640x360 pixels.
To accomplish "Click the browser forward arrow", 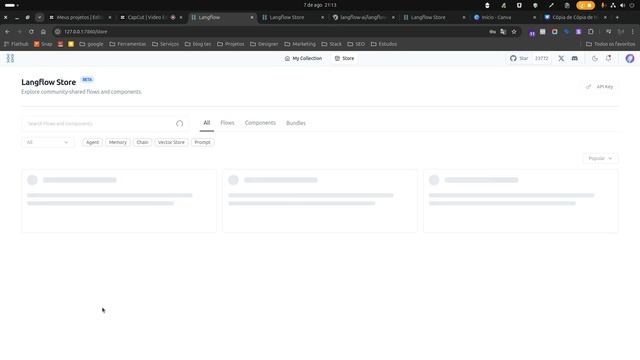I will (19, 31).
